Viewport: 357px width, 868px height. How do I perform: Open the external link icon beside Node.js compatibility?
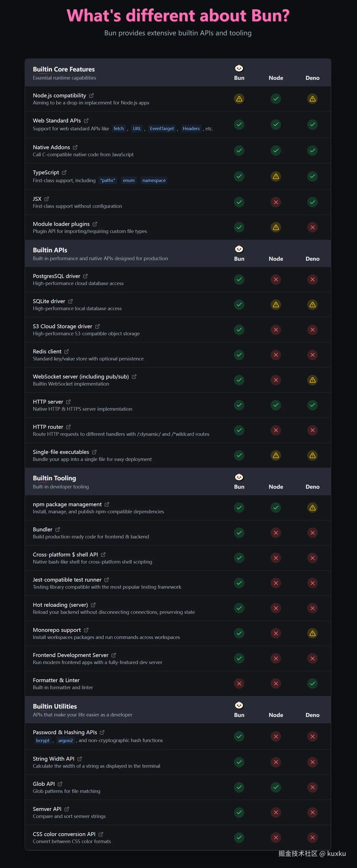(91, 96)
